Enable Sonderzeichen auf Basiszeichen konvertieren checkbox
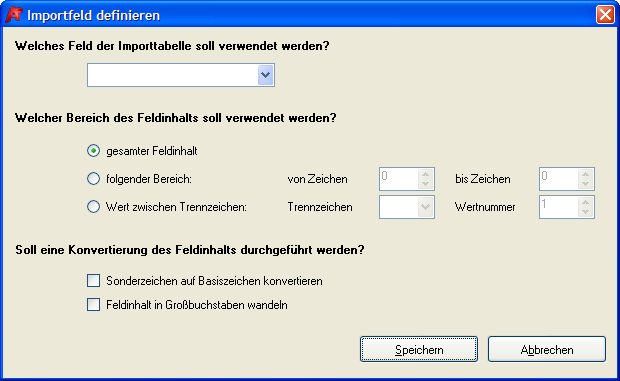Viewport: 620px width, 381px height. click(x=93, y=281)
